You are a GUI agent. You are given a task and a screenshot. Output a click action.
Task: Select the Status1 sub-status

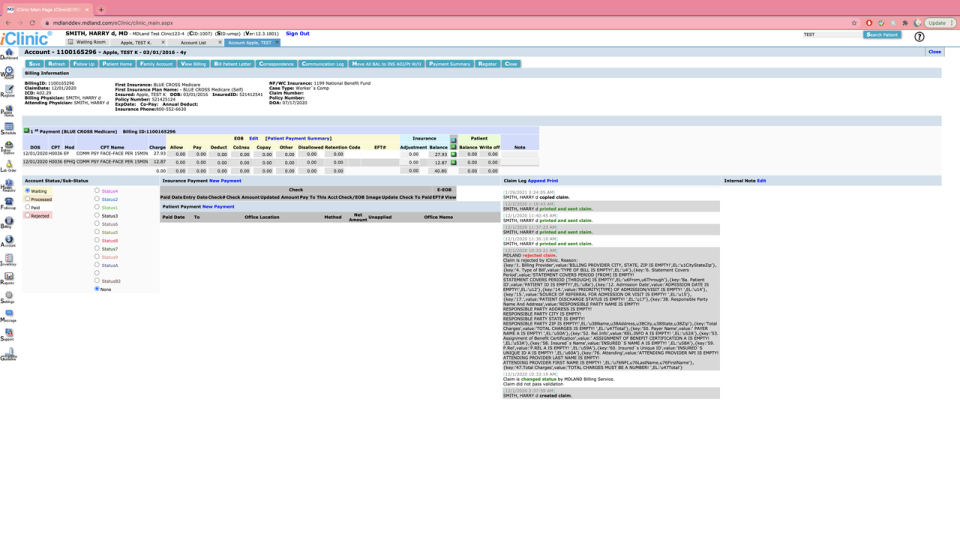pos(97,207)
